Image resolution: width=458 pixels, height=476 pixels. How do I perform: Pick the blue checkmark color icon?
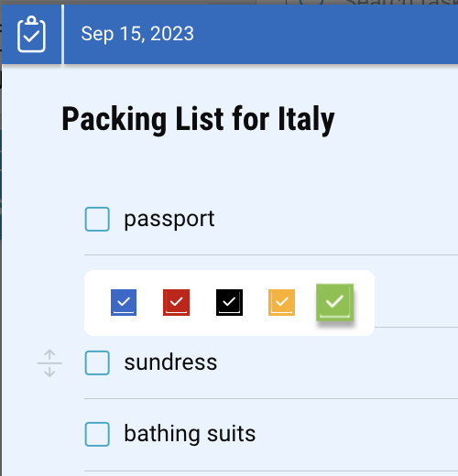124,302
